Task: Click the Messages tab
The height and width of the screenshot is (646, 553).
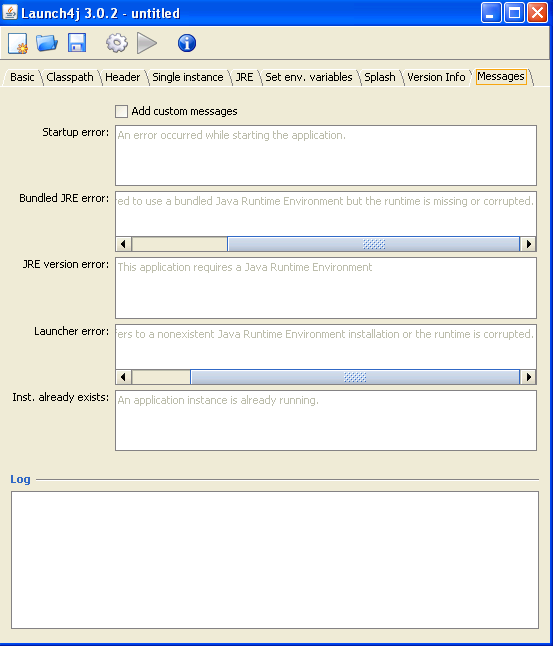Action: (501, 77)
